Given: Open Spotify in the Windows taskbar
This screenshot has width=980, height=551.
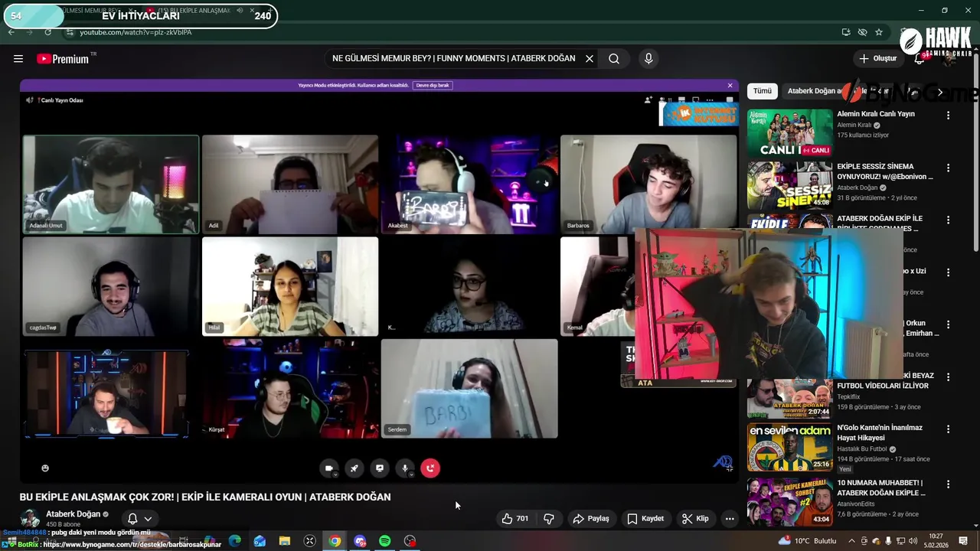Looking at the screenshot, I should click(x=385, y=541).
